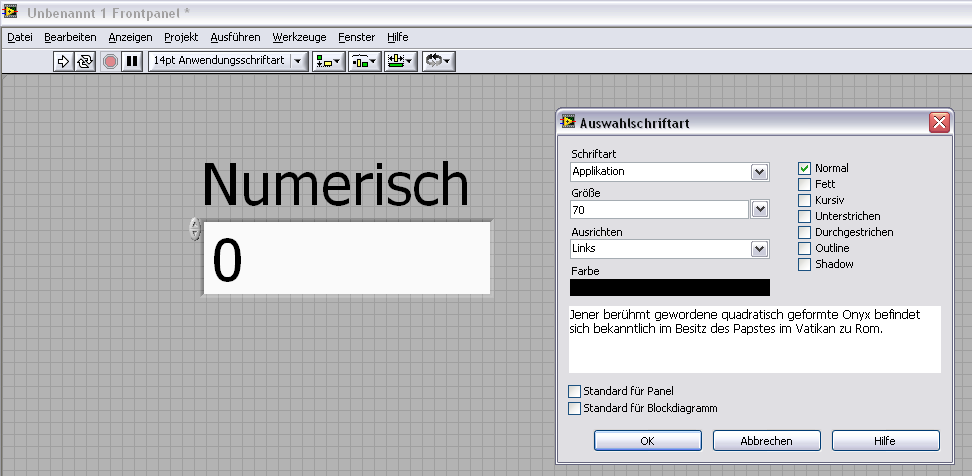Click the LabVIEW icon in Frontpanel title bar
Viewport: 972px width, 476px height.
pyautogui.click(x=10, y=11)
